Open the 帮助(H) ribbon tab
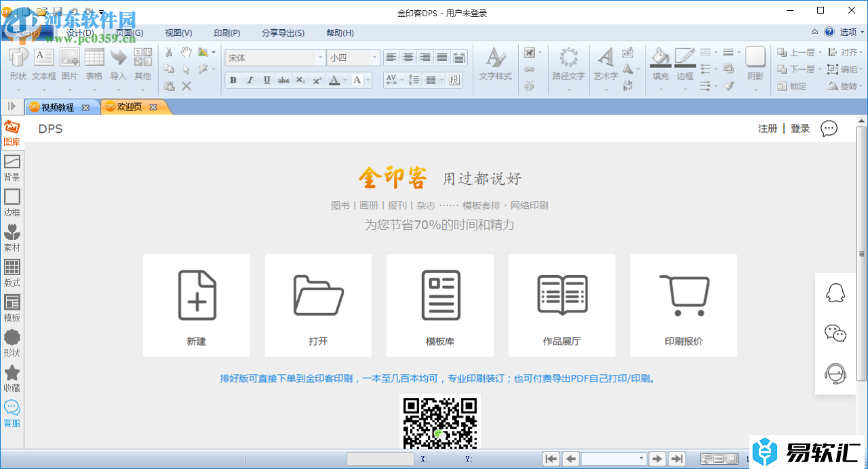The height and width of the screenshot is (469, 868). [x=340, y=33]
